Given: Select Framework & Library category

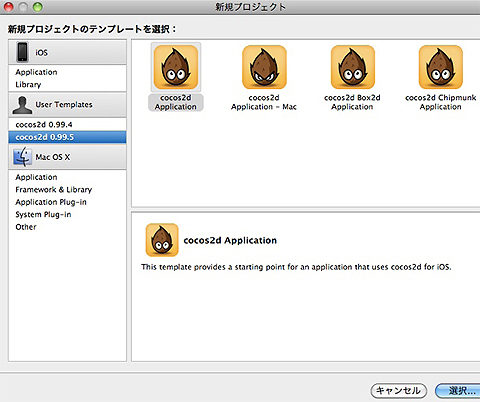Looking at the screenshot, I should 67,189.
